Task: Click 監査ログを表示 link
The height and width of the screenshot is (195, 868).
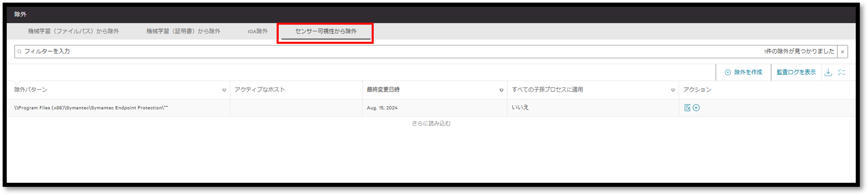Action: [796, 72]
